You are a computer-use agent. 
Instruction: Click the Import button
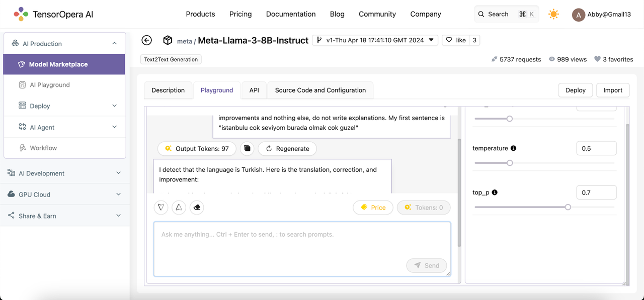[613, 90]
